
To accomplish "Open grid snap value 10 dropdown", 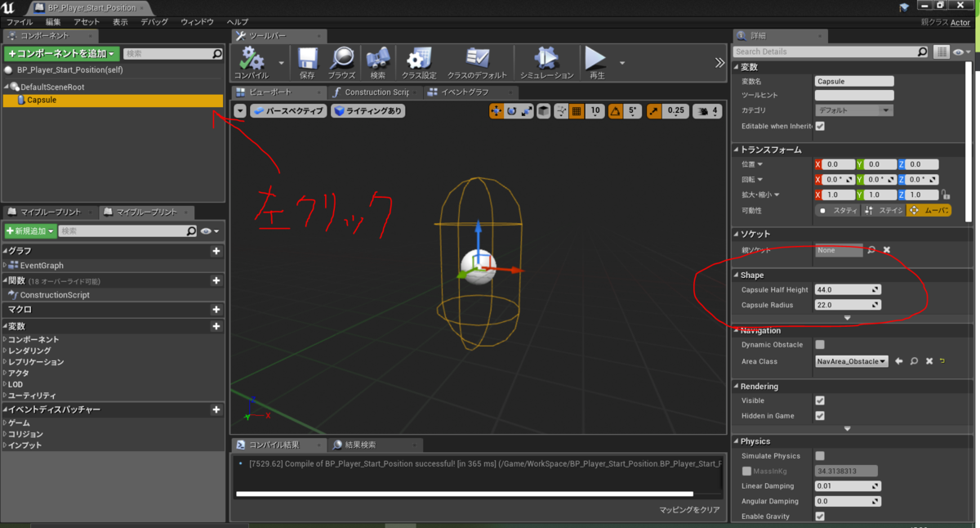I will 595,111.
